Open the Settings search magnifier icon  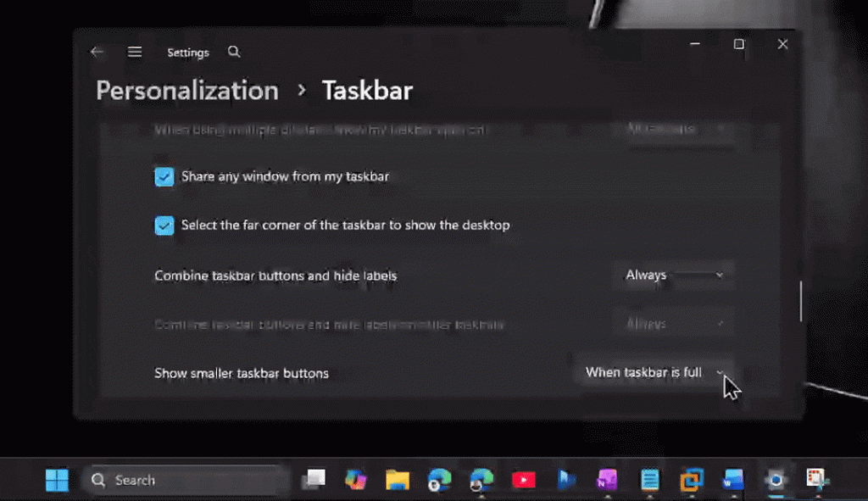[234, 52]
